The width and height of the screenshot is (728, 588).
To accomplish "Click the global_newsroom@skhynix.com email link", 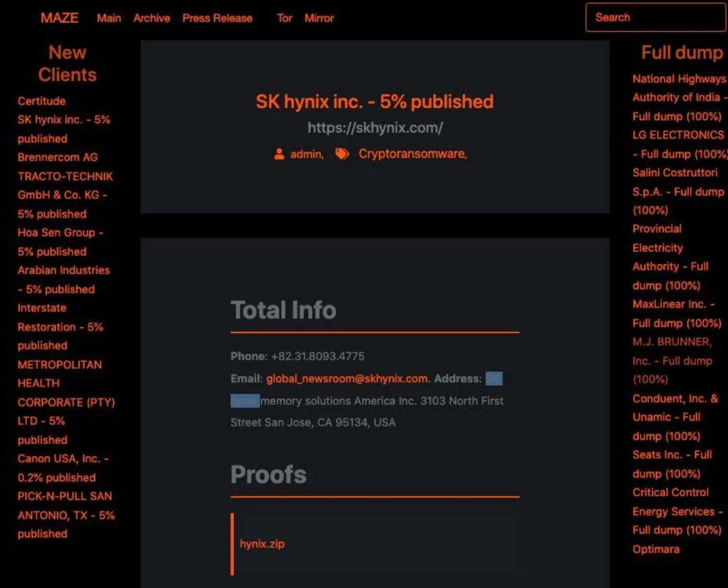I will 346,379.
